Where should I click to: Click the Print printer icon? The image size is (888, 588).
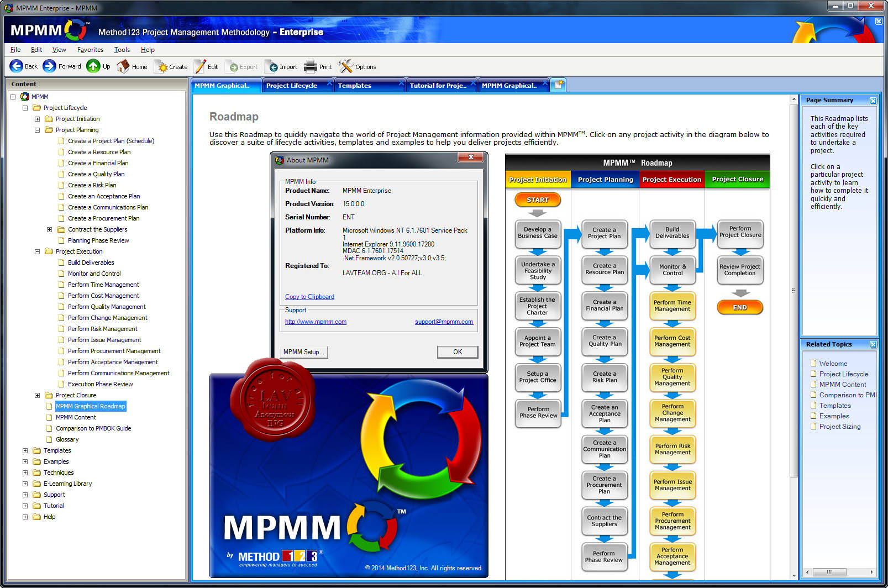click(x=311, y=66)
